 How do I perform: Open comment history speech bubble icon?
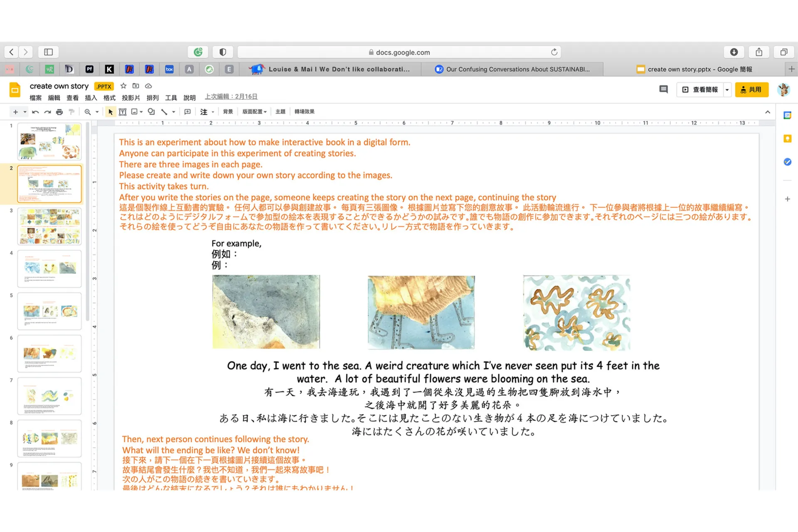click(663, 89)
